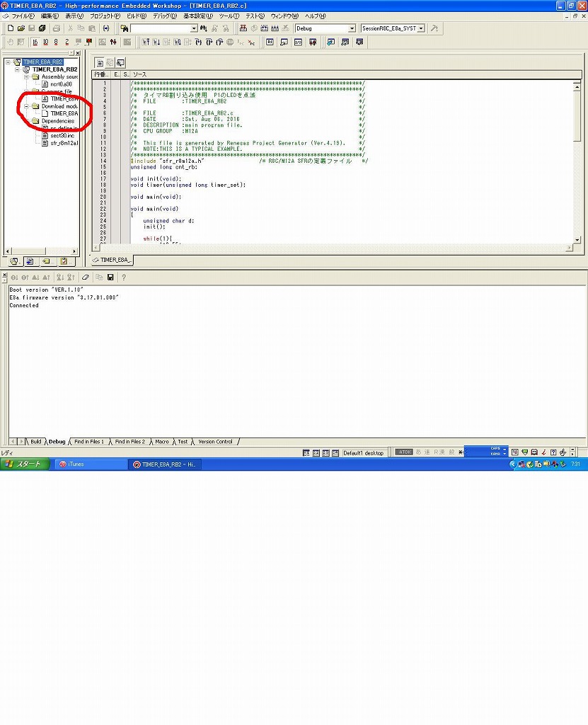This screenshot has height=725, width=588.
Task: Click the hexadecimal radix 16 icon
Action: pyautogui.click(x=35, y=42)
